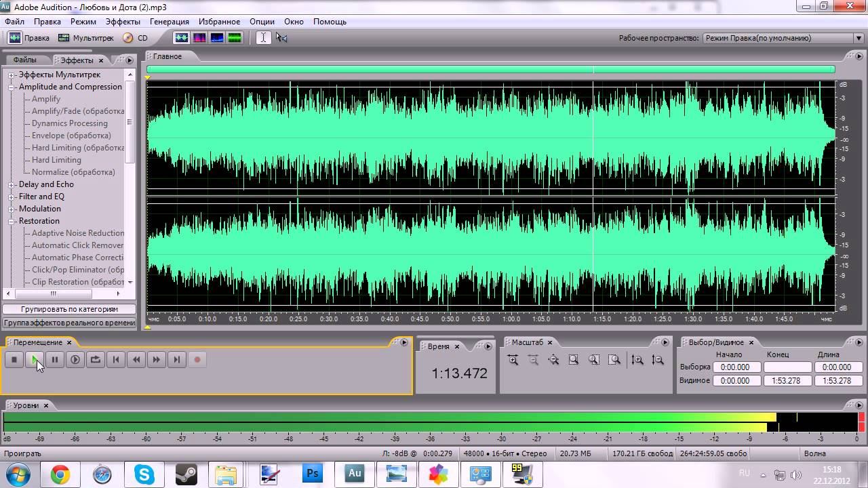868x488 pixels.
Task: Open Google Chrome from the taskbar
Action: coord(60,474)
